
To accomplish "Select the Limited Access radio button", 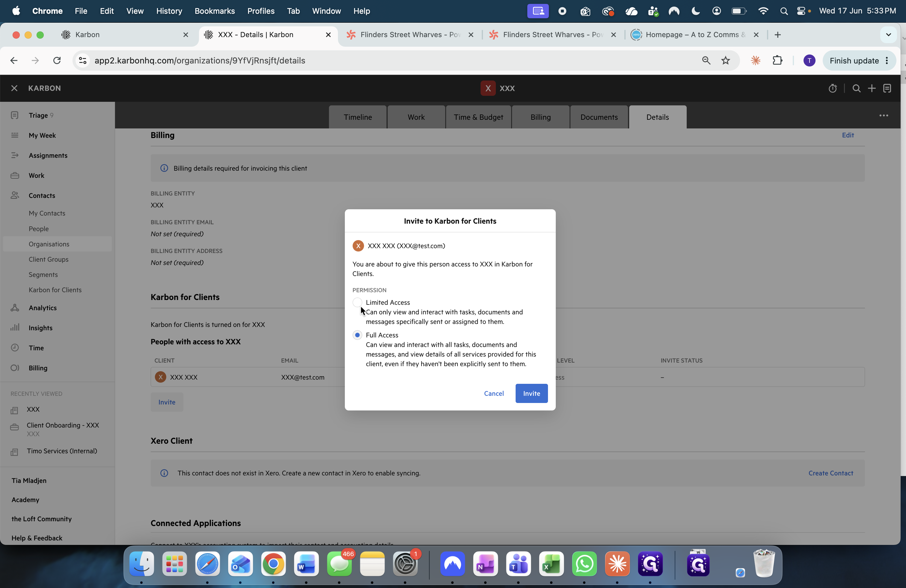I will [x=357, y=302].
